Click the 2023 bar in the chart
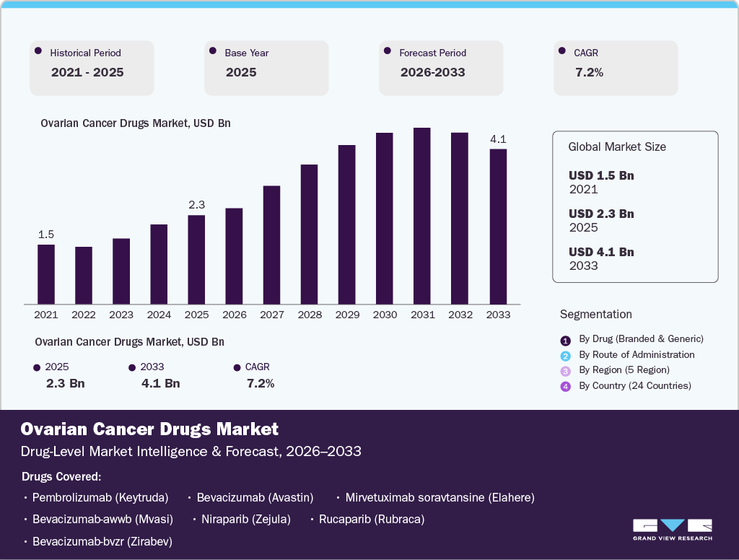Image resolution: width=739 pixels, height=560 pixels. click(x=121, y=271)
